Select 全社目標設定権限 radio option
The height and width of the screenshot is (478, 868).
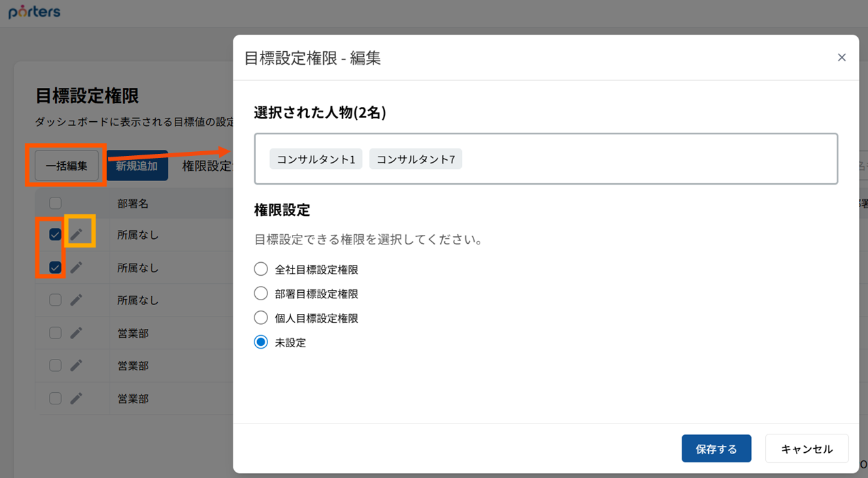point(261,269)
